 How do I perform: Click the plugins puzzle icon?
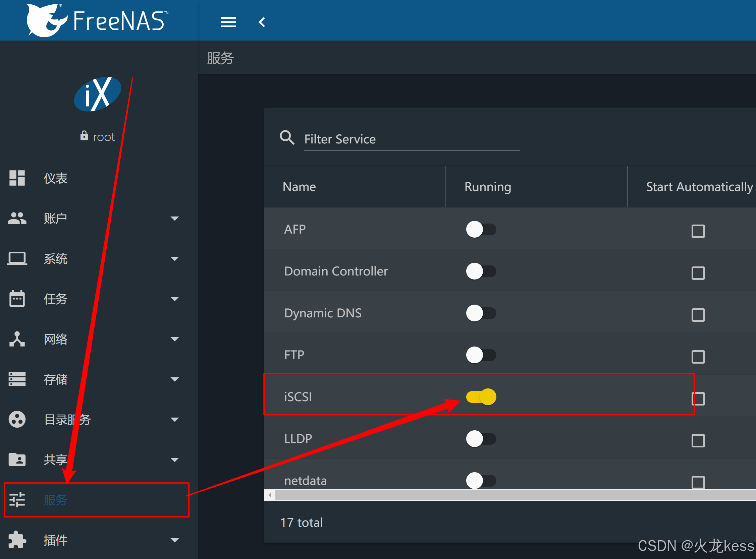17,540
